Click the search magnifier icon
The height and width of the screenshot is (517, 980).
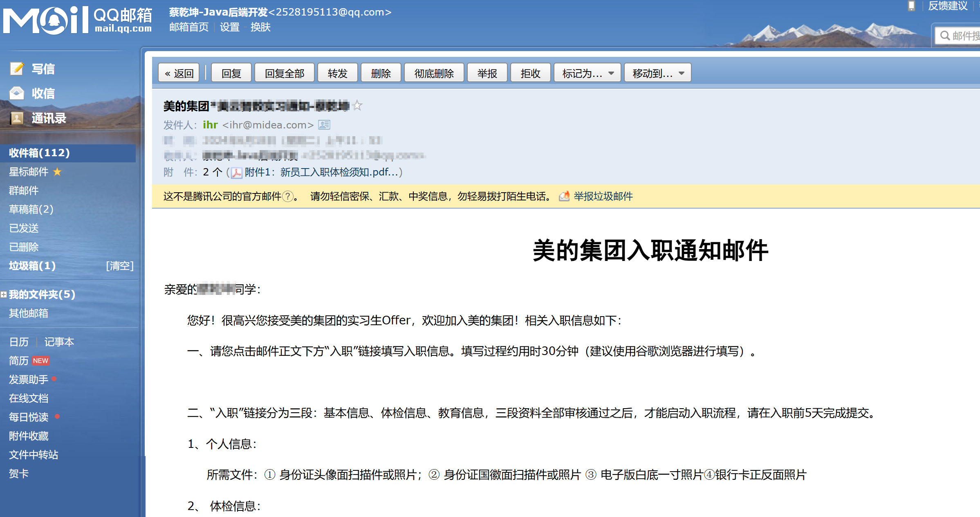(945, 36)
